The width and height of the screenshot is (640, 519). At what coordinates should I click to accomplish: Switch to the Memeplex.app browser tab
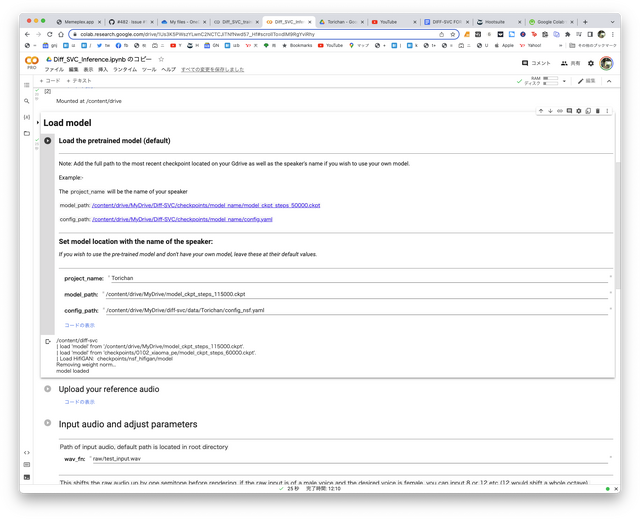78,22
